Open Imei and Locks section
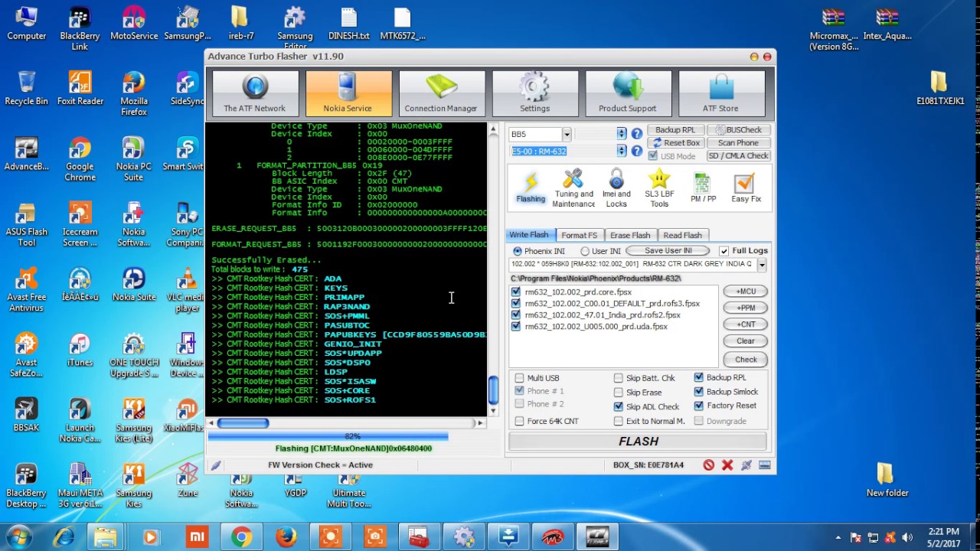Viewport: 980px width, 551px height. [616, 188]
